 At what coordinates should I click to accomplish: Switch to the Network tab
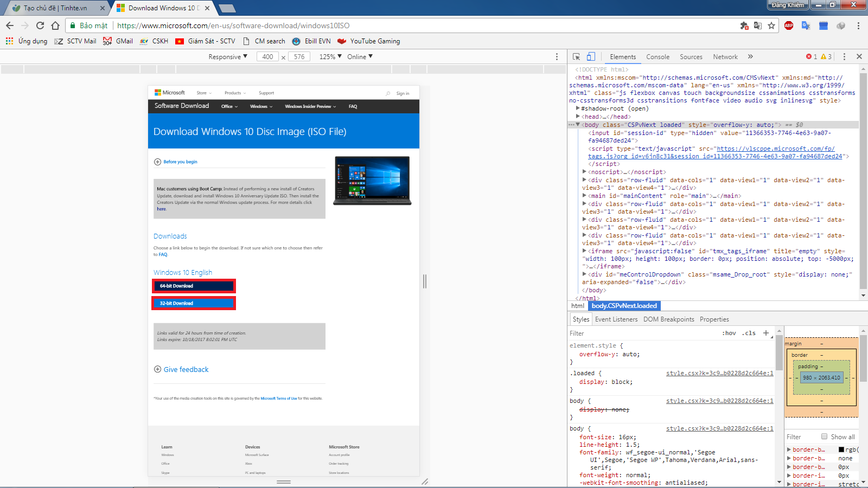click(725, 57)
